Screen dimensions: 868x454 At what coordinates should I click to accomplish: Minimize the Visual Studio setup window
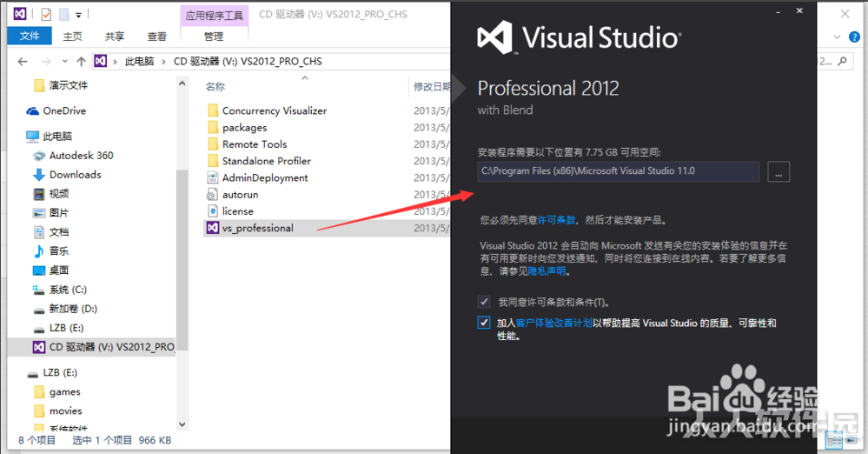pyautogui.click(x=778, y=11)
